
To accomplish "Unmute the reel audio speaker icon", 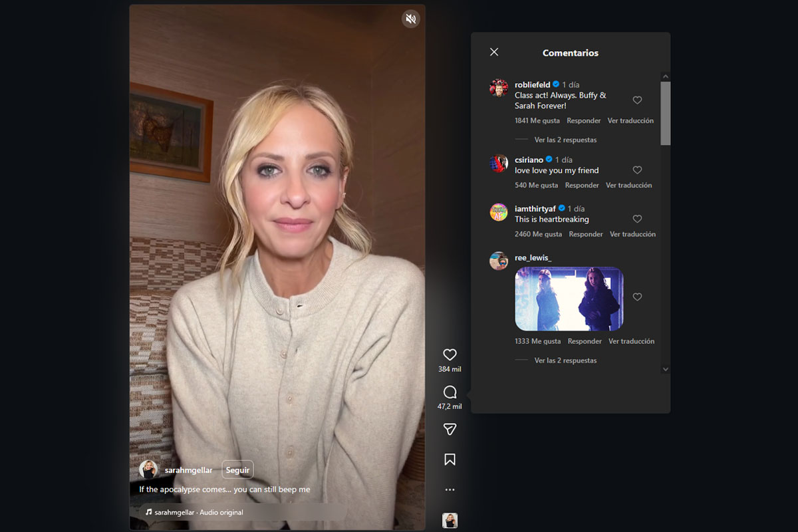I will click(x=411, y=19).
